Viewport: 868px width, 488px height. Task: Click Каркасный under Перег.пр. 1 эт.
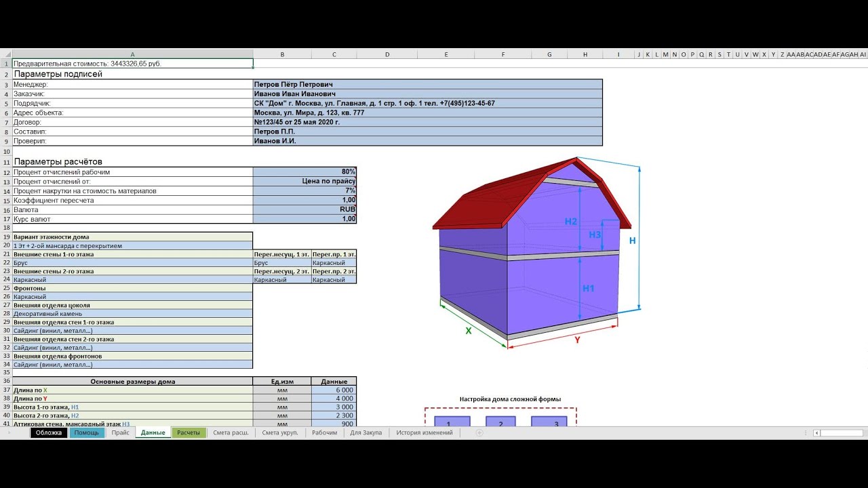(x=334, y=262)
